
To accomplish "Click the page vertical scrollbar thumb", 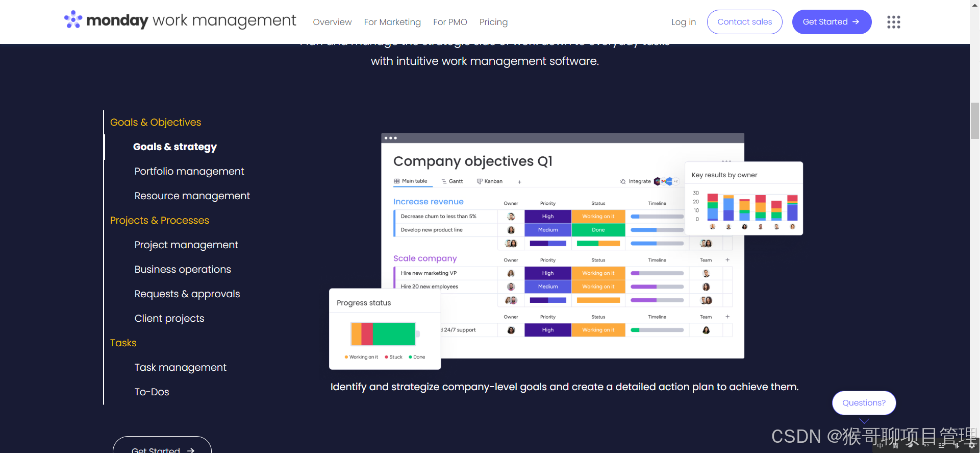I will pyautogui.click(x=975, y=121).
